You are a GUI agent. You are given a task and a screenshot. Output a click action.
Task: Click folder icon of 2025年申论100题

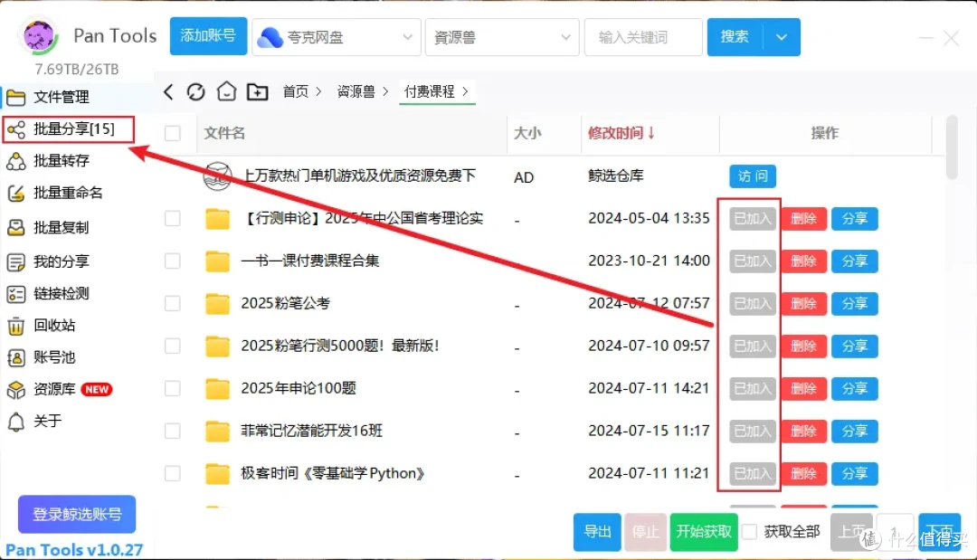(x=217, y=389)
